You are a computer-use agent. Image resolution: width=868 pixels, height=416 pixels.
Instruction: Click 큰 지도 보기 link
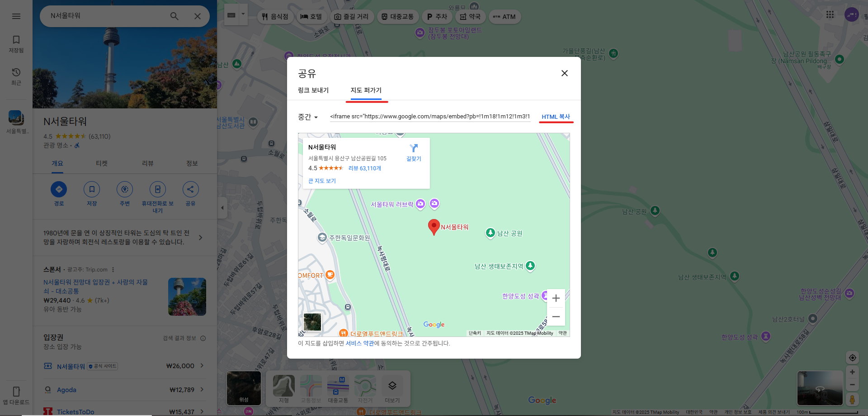322,181
